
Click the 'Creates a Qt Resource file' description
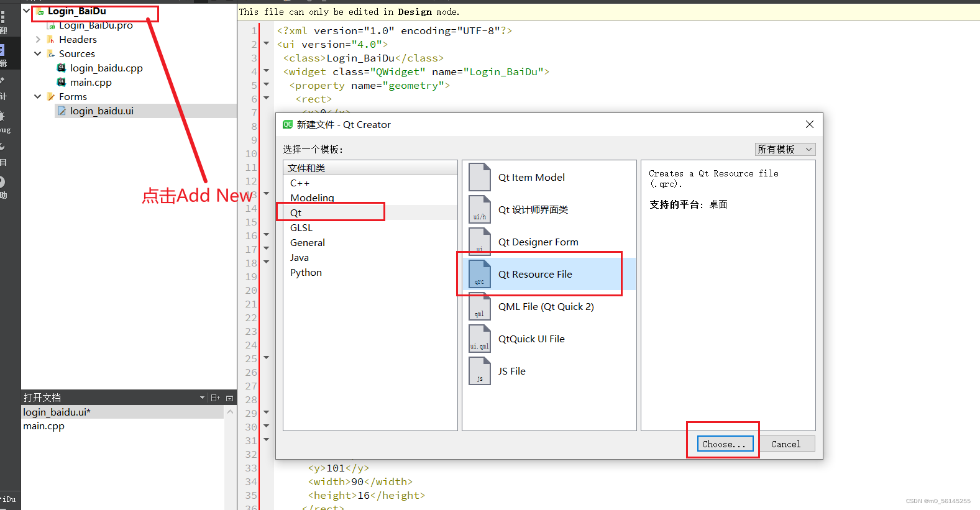[713, 178]
